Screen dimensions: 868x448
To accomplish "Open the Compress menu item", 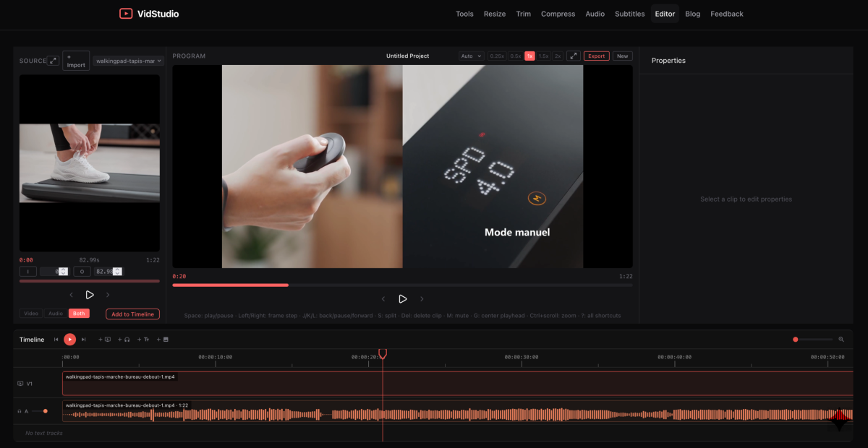I will [x=558, y=14].
